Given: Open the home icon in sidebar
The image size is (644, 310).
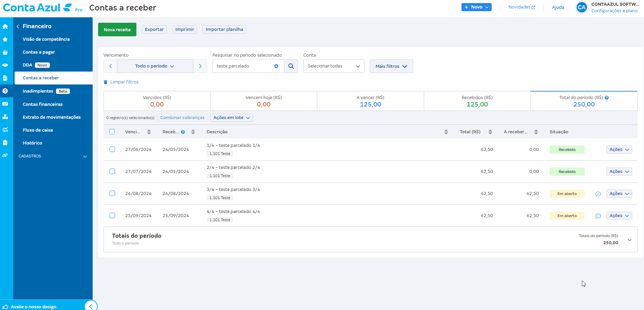Looking at the screenshot, I should 5,26.
